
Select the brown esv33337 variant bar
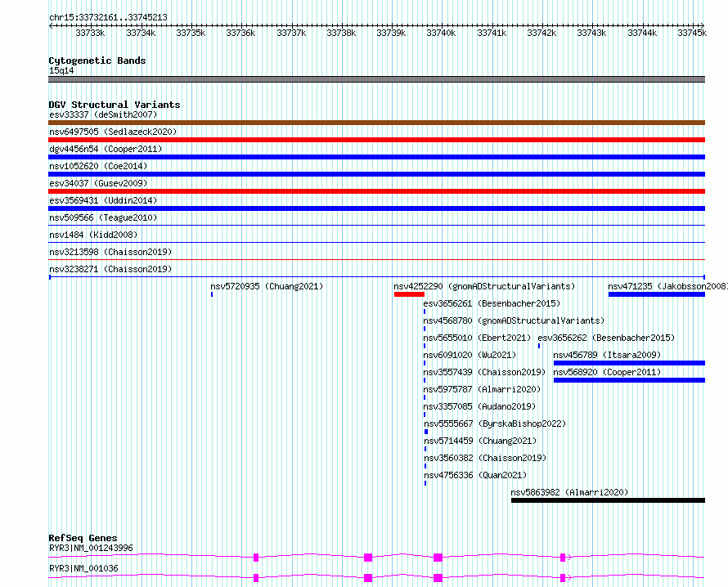click(376, 123)
